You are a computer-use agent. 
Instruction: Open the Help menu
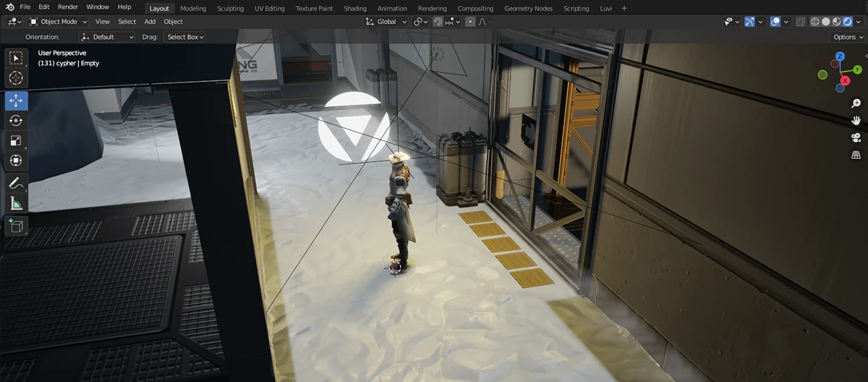click(x=124, y=7)
